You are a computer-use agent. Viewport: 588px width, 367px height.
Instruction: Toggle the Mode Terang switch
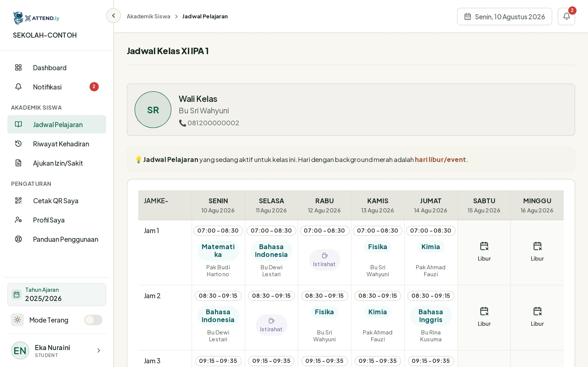click(93, 320)
